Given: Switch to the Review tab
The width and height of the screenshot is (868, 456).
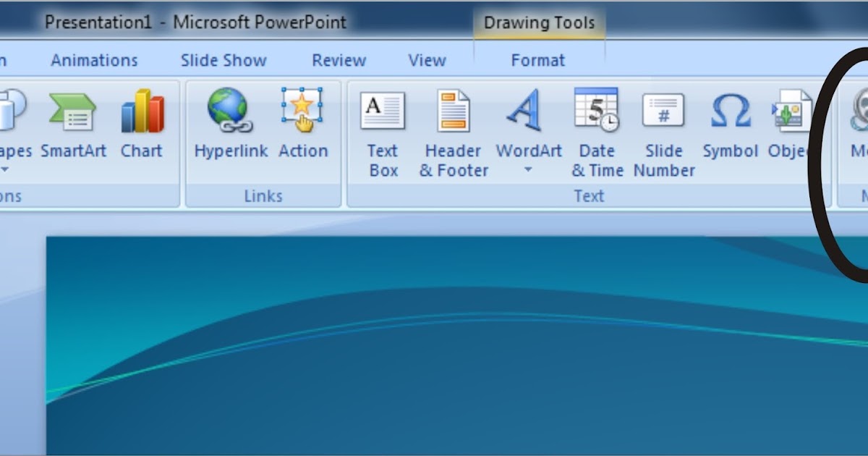Looking at the screenshot, I should pyautogui.click(x=339, y=61).
